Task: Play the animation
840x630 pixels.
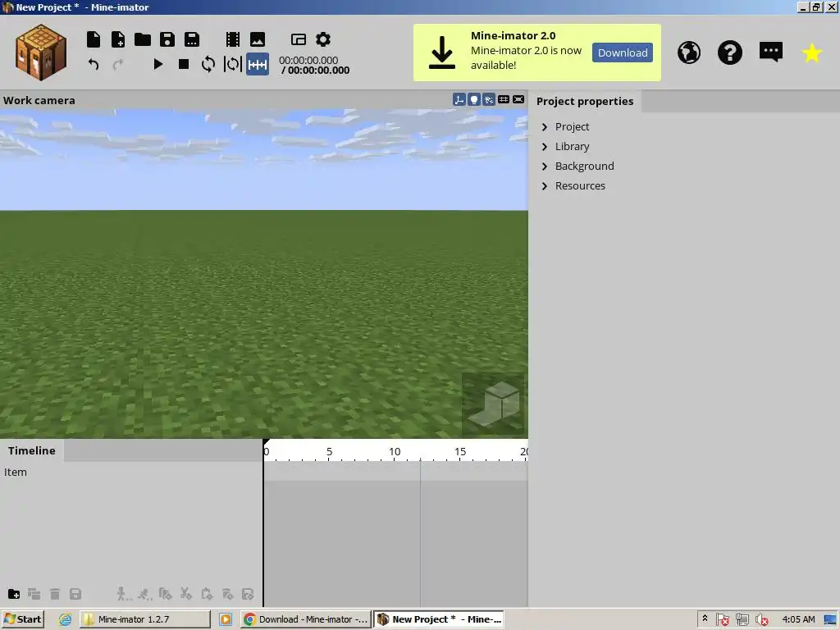Action: coord(158,64)
